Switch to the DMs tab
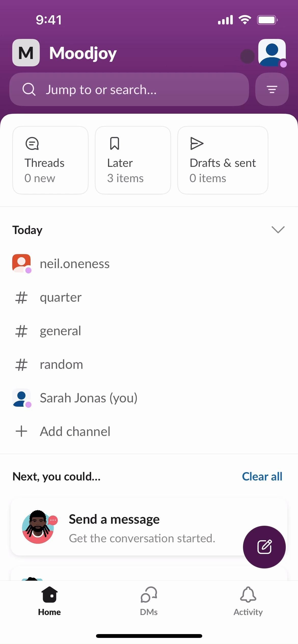The image size is (298, 644). (149, 601)
